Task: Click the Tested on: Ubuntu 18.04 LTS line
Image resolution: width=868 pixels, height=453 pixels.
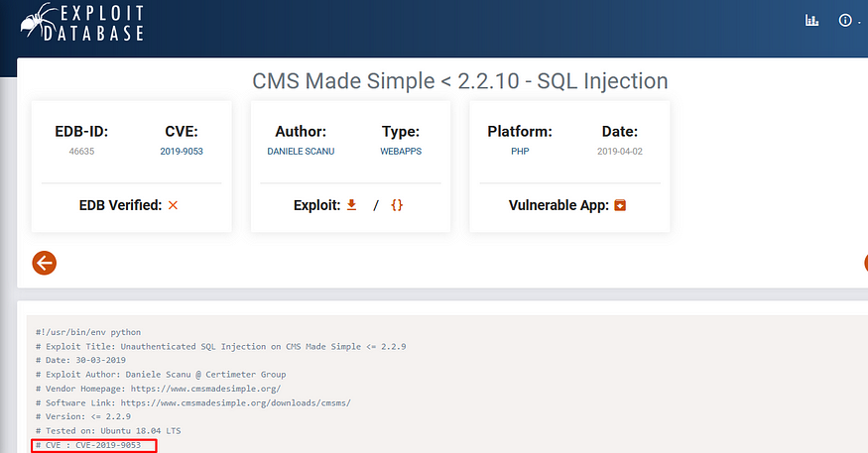Action: click(x=108, y=431)
